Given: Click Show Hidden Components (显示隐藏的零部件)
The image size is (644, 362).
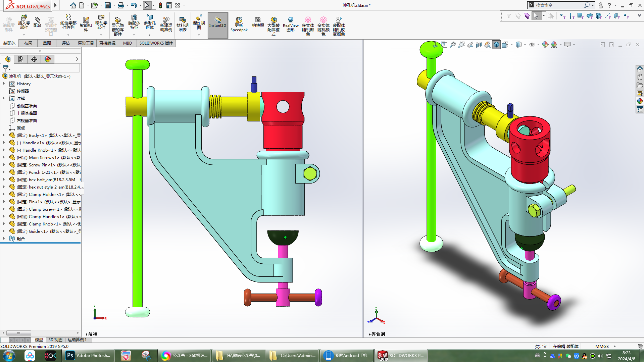Looking at the screenshot, I should pyautogui.click(x=117, y=25).
